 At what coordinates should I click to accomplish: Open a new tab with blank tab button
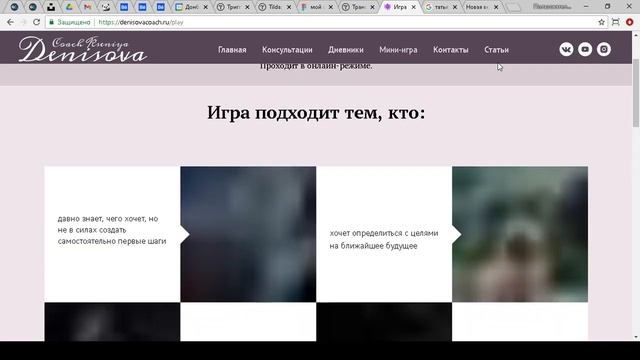[514, 7]
